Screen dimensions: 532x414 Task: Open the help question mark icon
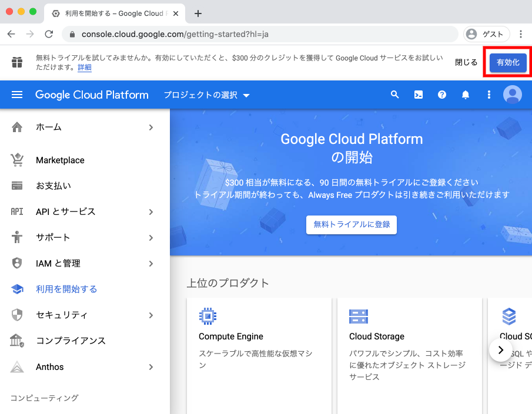tap(441, 95)
